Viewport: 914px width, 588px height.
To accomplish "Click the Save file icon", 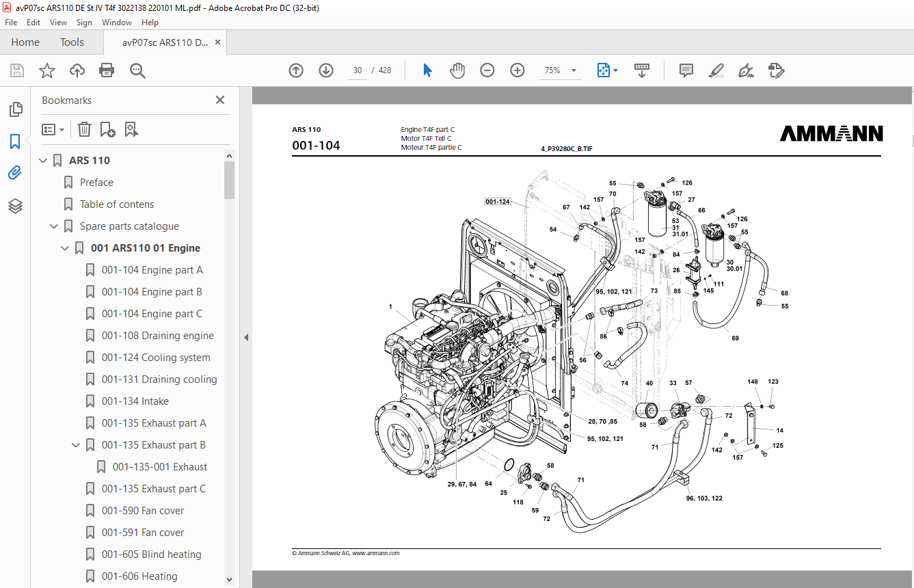I will point(17,70).
